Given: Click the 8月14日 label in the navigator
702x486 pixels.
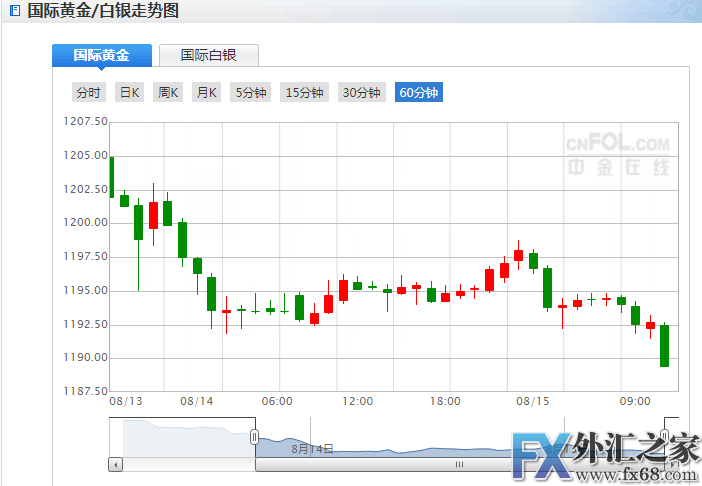Looking at the screenshot, I should (312, 449).
